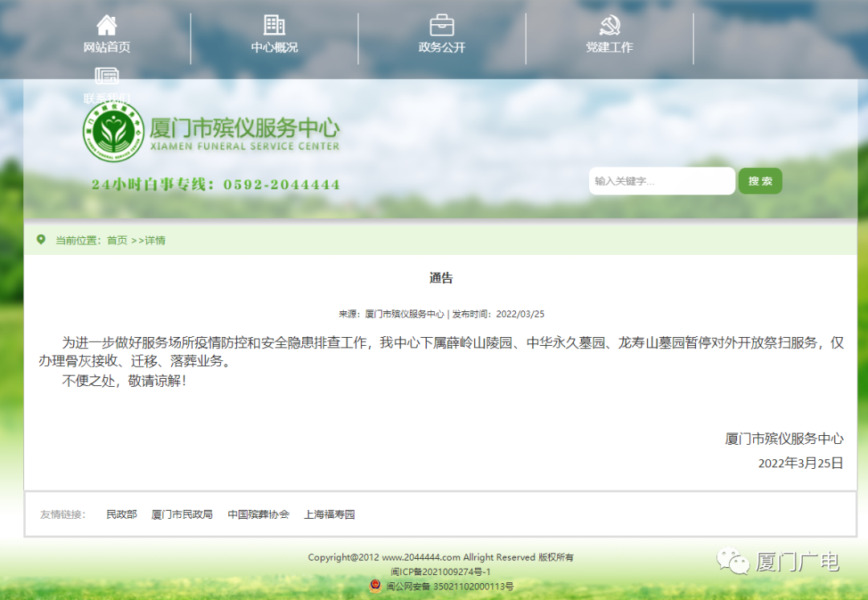The height and width of the screenshot is (600, 868).
Task: Open the 政务公开 menu label
Action: 441,47
